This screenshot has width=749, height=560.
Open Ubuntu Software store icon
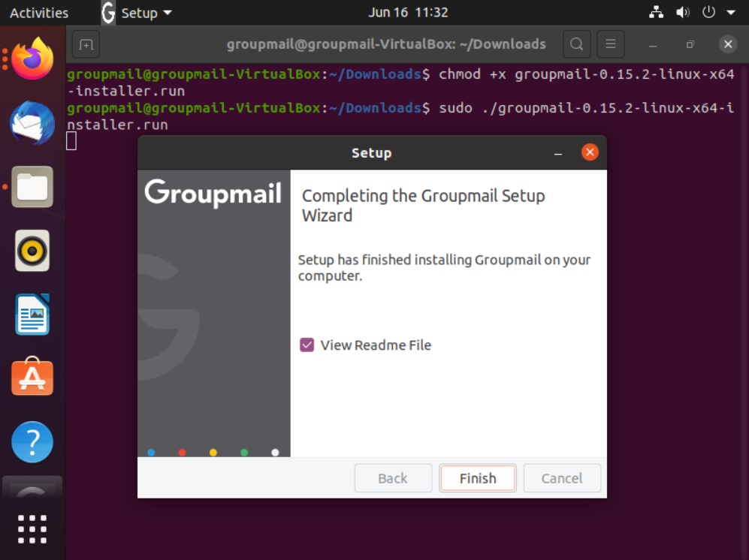[x=32, y=377]
